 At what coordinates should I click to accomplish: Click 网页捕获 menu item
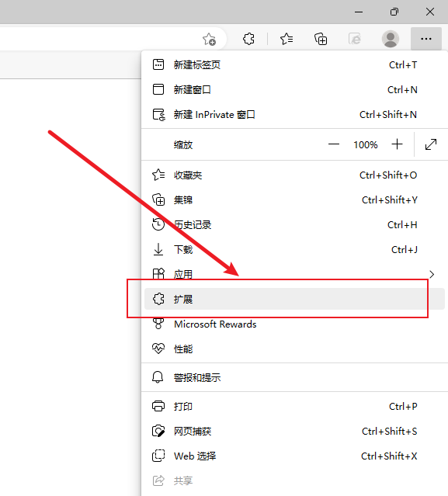point(294,431)
